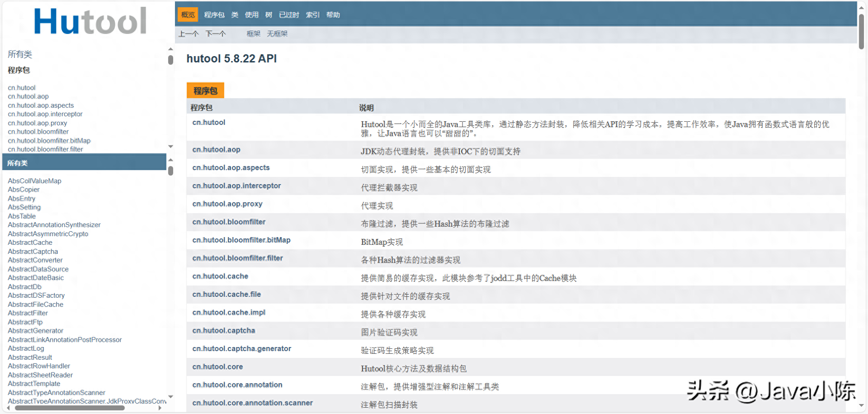Open cn.hutool.aop.aspects in left package list
This screenshot has height=414, width=868.
pyautogui.click(x=41, y=105)
